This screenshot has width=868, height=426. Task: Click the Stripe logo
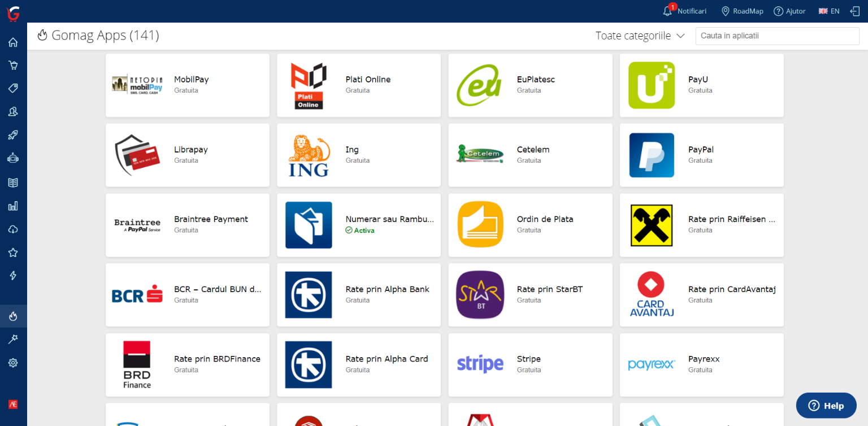(x=480, y=364)
